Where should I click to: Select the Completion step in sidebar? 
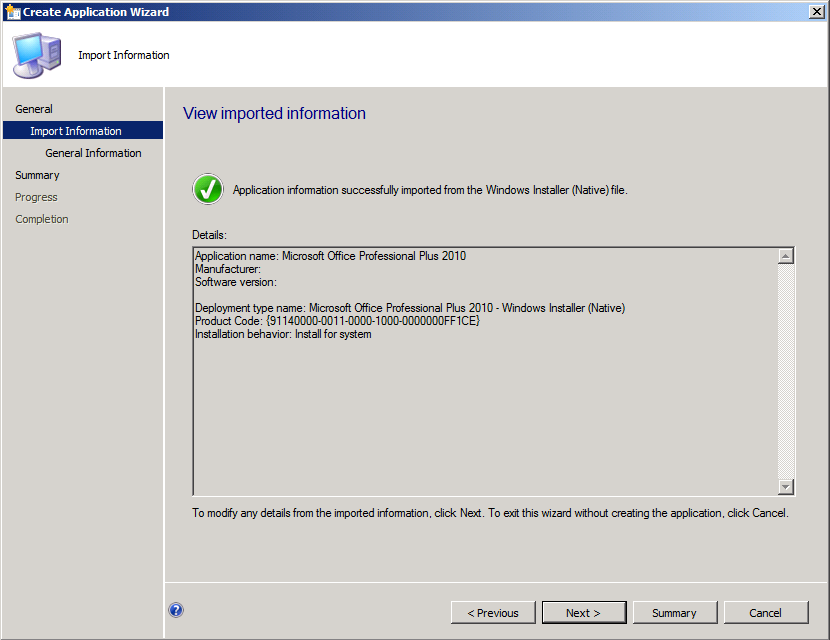[x=42, y=219]
